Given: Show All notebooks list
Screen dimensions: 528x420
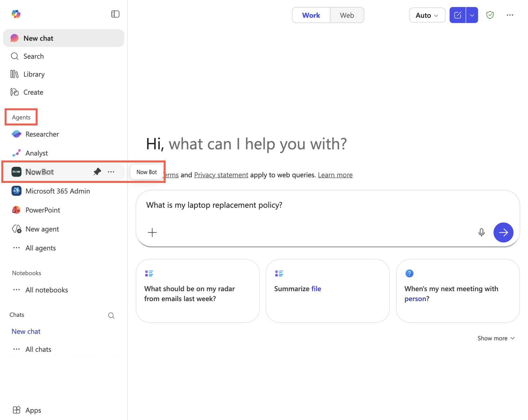Looking at the screenshot, I should click(64, 290).
